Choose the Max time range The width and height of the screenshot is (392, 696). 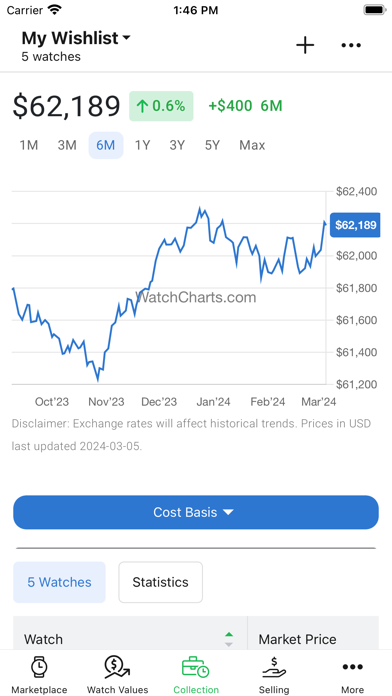252,145
